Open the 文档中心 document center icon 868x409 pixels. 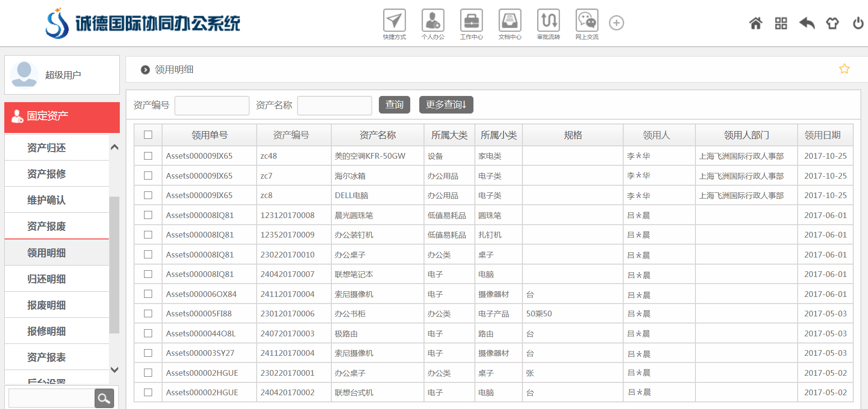click(510, 21)
